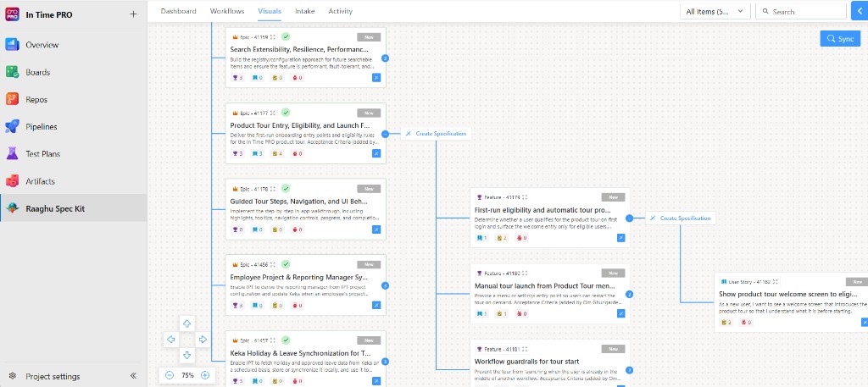Viewport: 868px width, 387px height.
Task: Click New status badge on Epic 41177
Action: (x=369, y=113)
